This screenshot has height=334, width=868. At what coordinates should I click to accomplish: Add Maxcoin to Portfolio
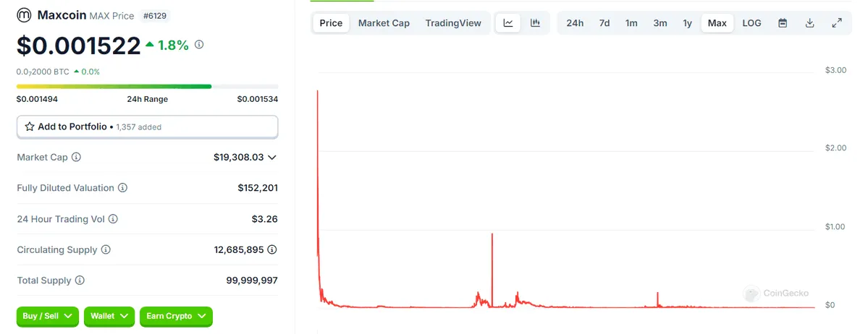[x=147, y=127]
